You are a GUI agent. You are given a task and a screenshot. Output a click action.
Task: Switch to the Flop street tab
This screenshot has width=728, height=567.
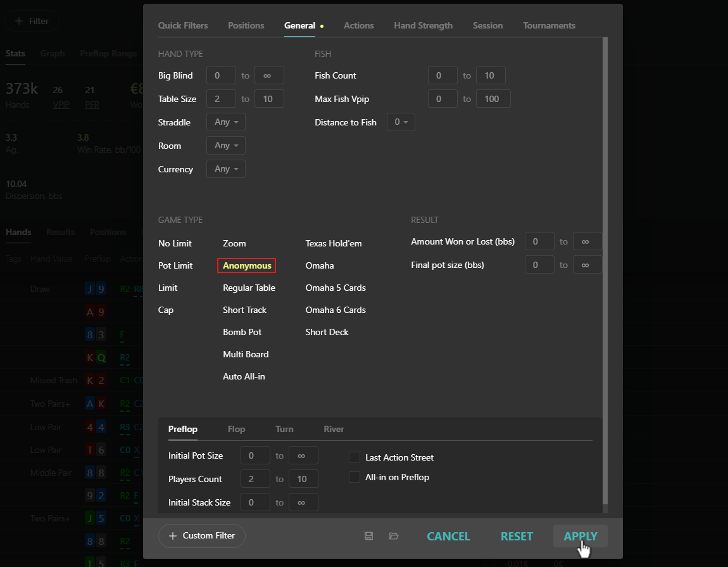236,429
